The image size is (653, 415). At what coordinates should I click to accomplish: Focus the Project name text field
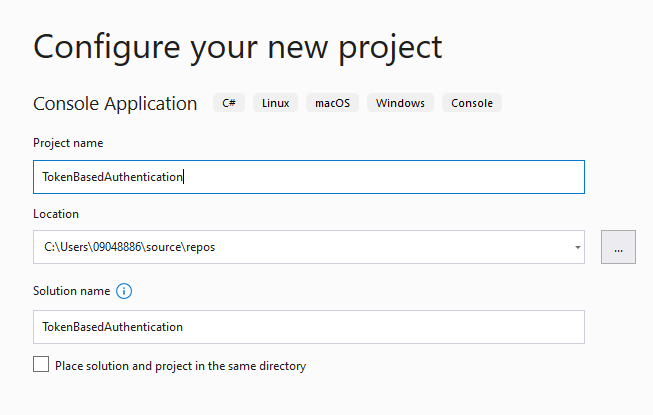[x=380, y=177]
